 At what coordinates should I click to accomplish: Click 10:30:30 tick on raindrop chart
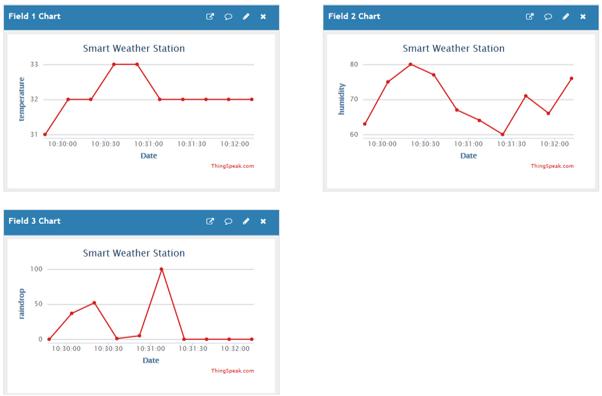click(108, 349)
